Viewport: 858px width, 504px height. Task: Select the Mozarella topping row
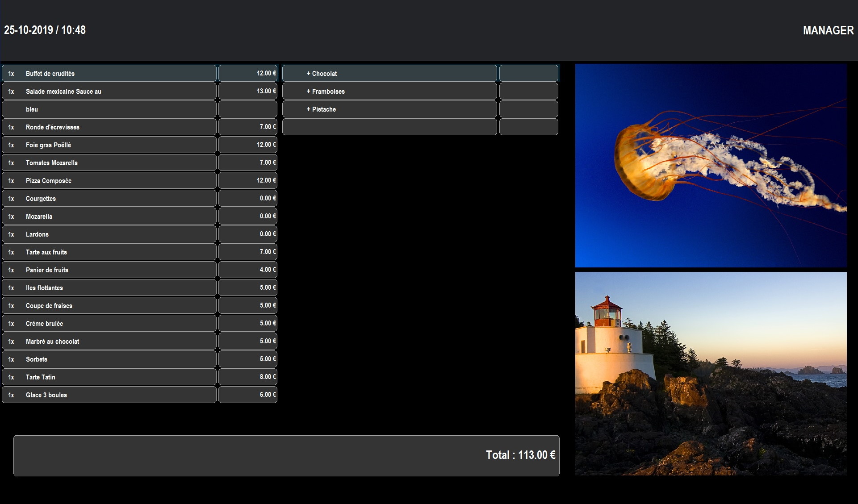click(x=109, y=216)
